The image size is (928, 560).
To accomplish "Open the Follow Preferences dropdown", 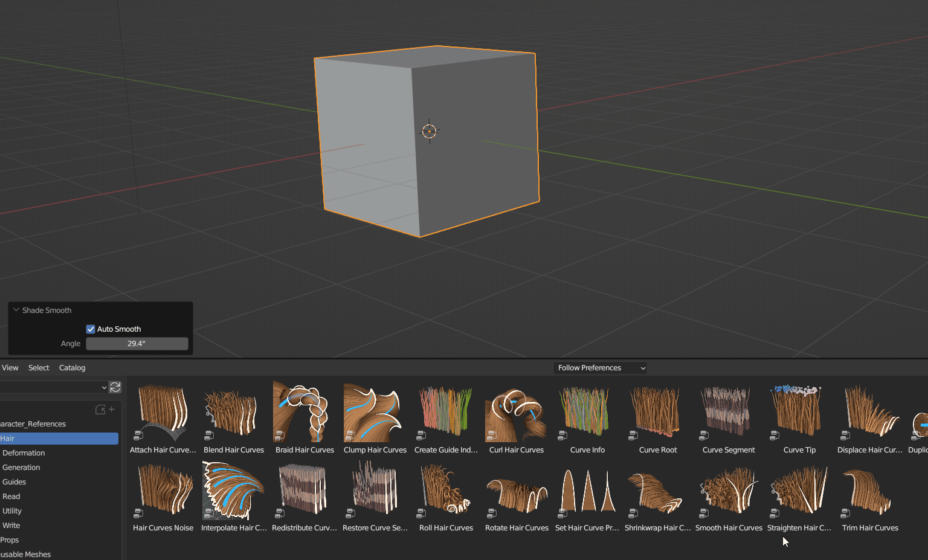I will click(600, 368).
